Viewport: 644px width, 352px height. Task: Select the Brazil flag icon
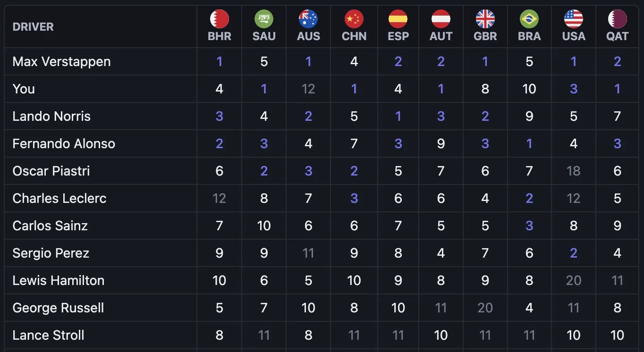click(x=529, y=19)
